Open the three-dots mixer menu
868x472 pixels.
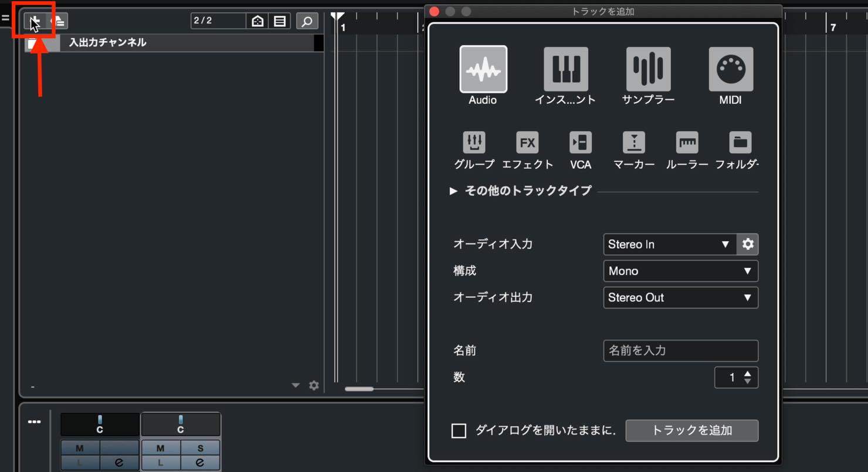pyautogui.click(x=35, y=422)
